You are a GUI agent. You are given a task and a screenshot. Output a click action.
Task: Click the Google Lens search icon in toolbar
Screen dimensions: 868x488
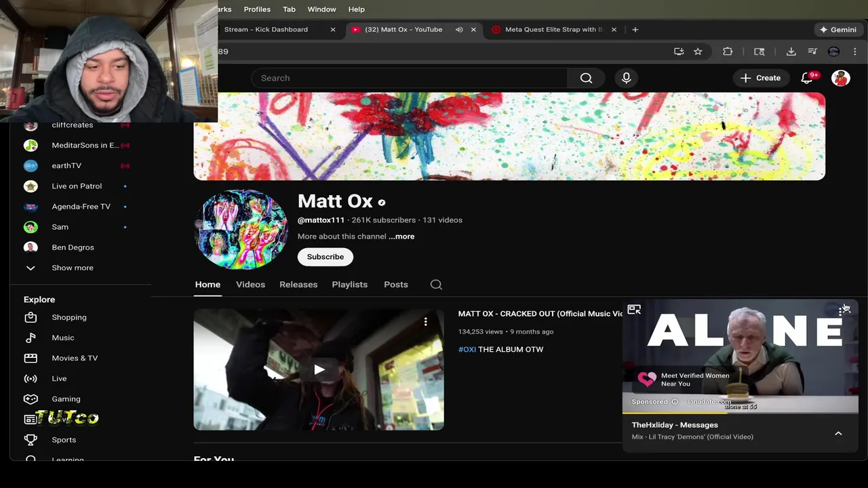tap(759, 52)
